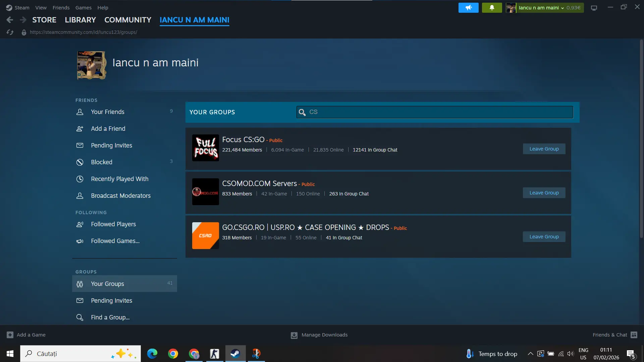Click the Followed Players icon

(x=80, y=224)
